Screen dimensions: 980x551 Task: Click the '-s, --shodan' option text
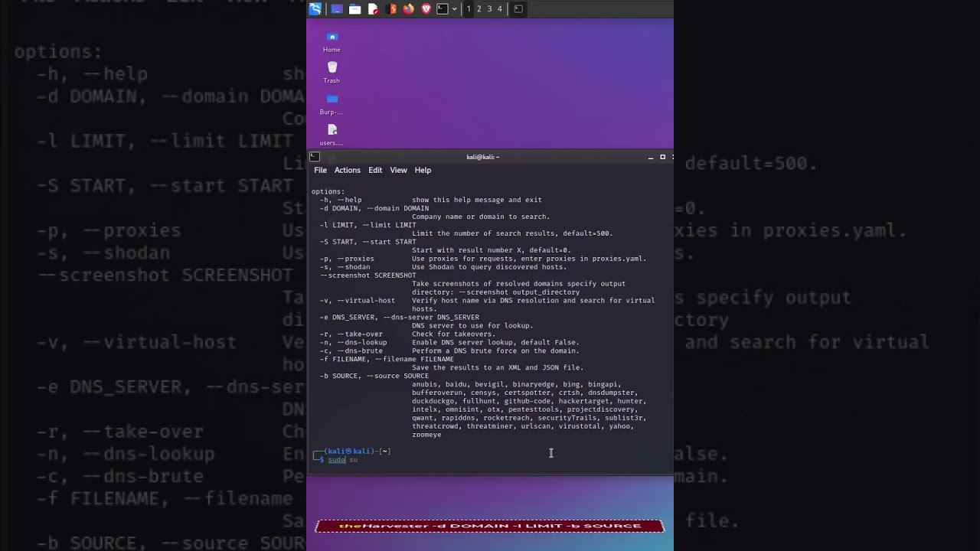coord(345,267)
